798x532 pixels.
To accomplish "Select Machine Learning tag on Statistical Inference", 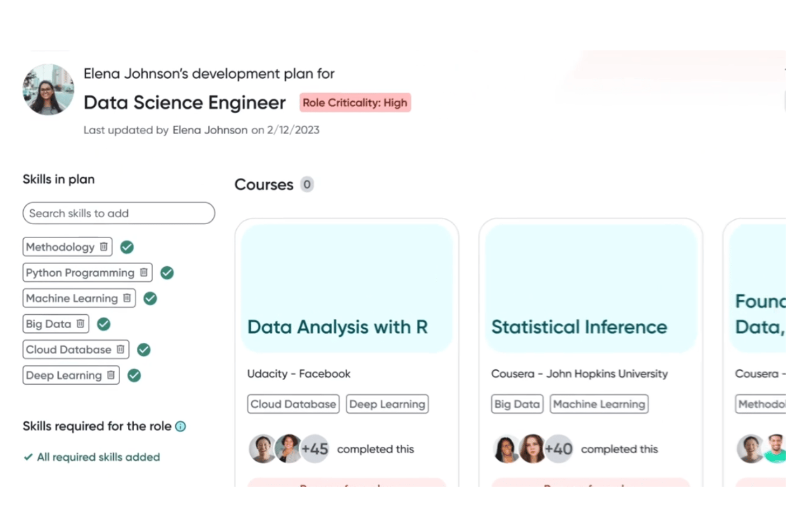I will [x=599, y=404].
